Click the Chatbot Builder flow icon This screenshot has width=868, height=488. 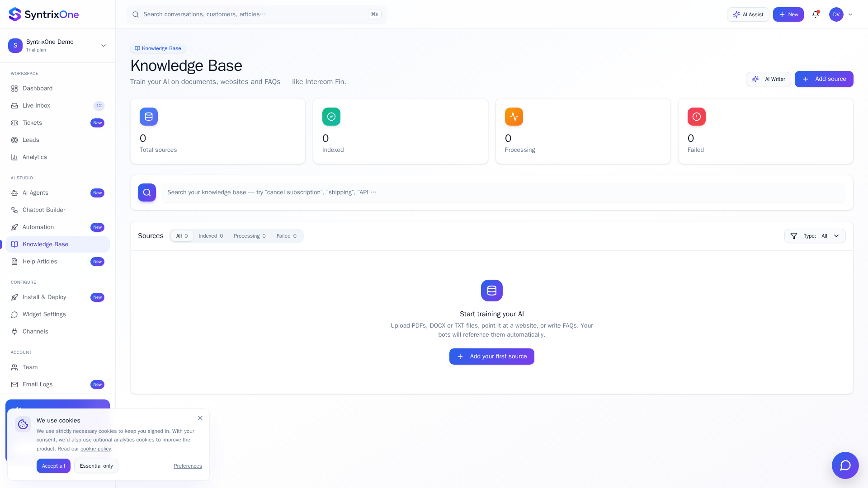[x=14, y=210]
